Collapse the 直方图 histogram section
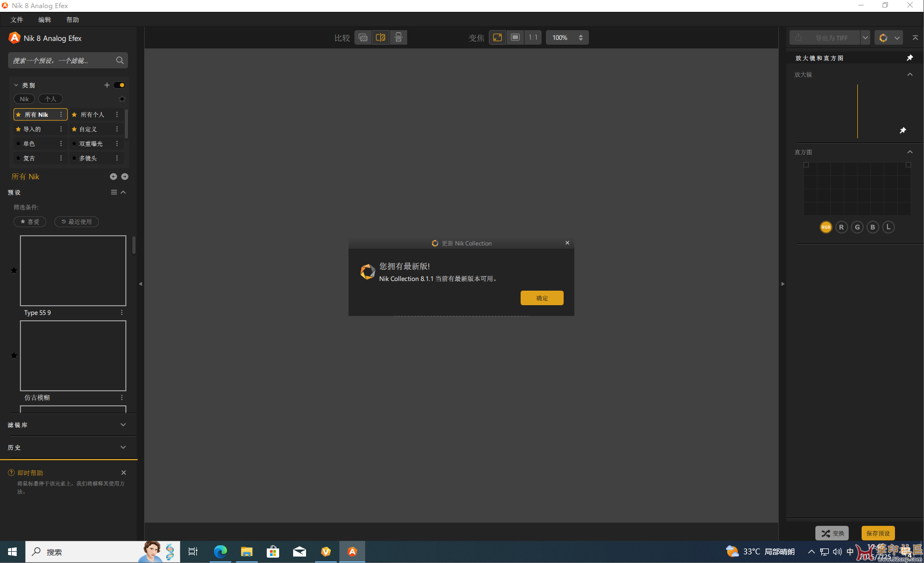This screenshot has height=563, width=924. 910,152
